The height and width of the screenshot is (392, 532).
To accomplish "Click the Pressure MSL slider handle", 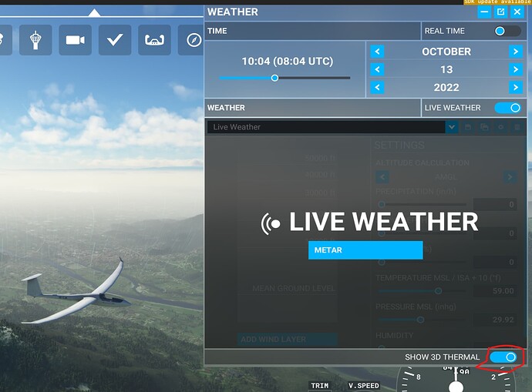I will (420, 320).
